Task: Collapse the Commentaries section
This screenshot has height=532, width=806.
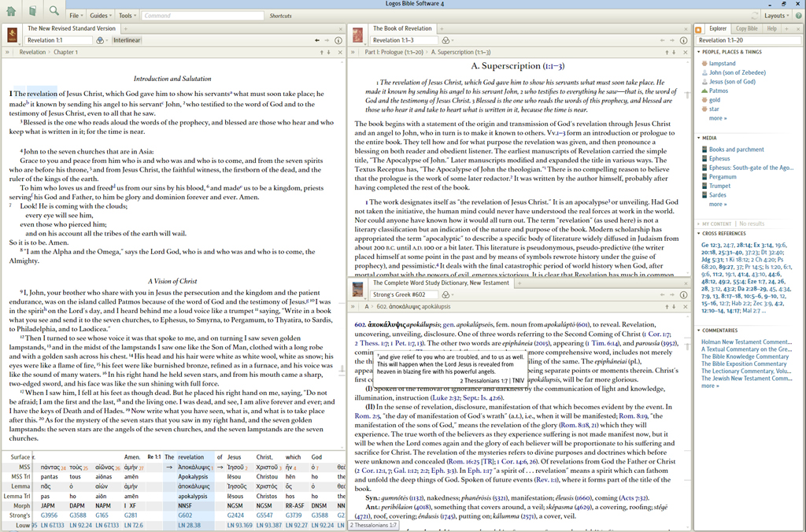Action: click(x=699, y=331)
